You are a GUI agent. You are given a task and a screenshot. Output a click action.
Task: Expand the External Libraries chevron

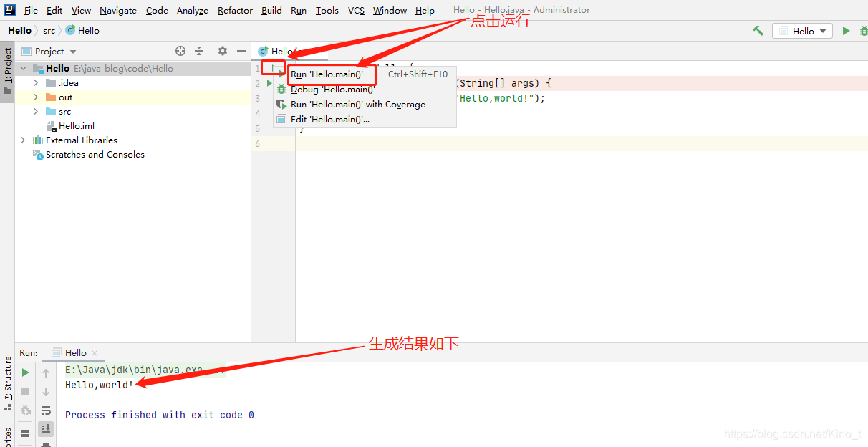point(23,140)
